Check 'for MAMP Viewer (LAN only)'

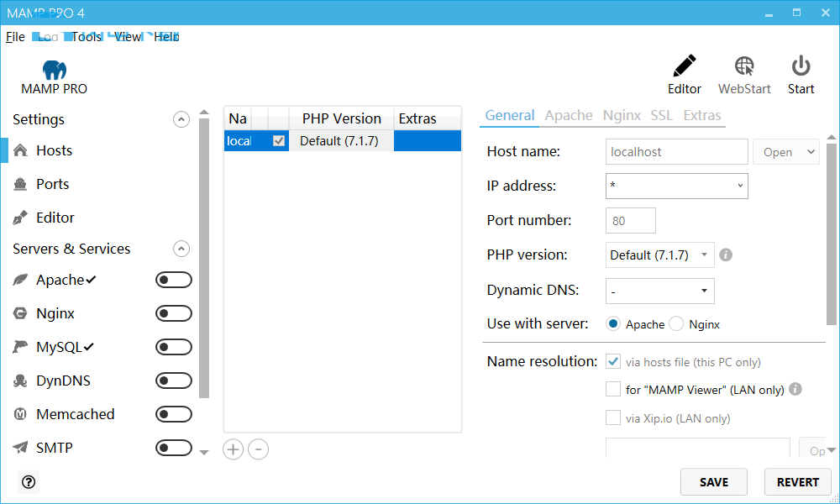click(613, 389)
